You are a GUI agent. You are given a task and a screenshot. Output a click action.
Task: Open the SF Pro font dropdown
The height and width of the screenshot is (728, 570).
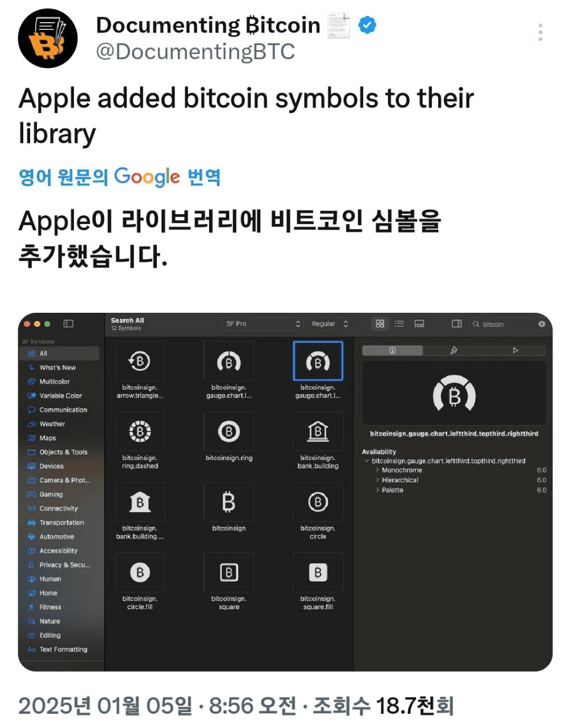pos(262,324)
